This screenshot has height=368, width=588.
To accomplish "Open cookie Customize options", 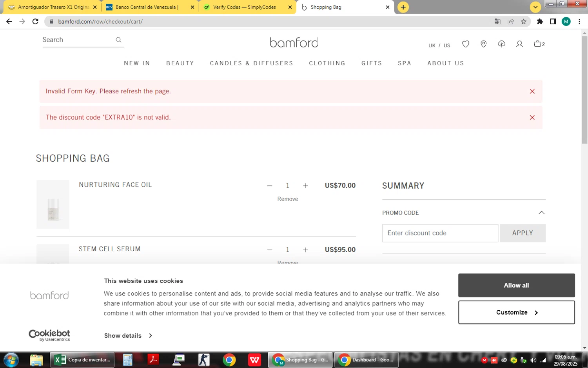I will point(516,312).
